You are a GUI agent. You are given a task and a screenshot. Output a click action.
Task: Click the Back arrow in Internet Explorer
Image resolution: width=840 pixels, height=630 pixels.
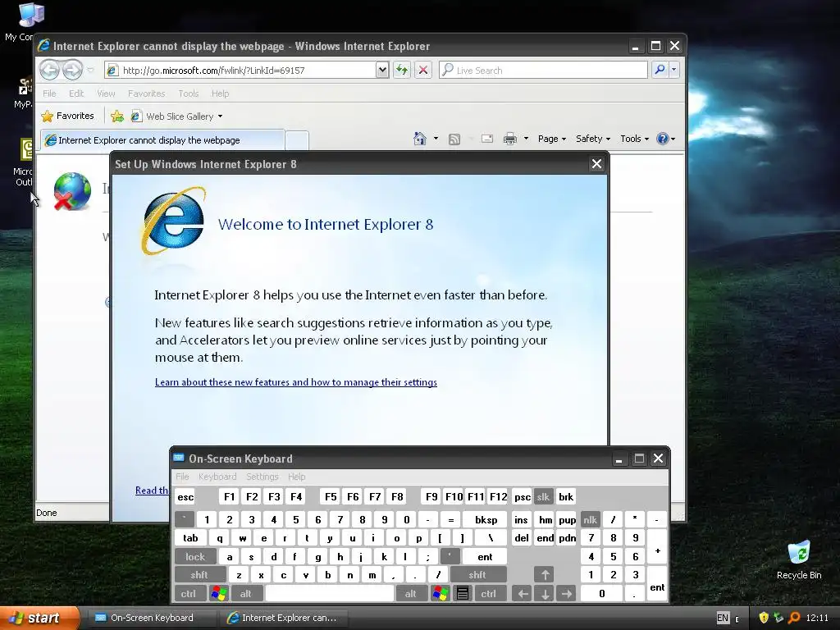click(x=49, y=70)
